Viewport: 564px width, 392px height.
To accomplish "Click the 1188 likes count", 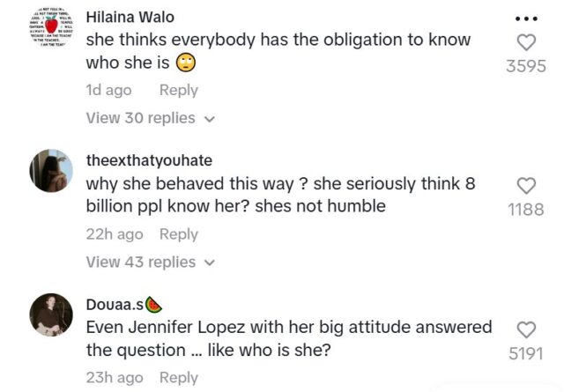I will (526, 210).
